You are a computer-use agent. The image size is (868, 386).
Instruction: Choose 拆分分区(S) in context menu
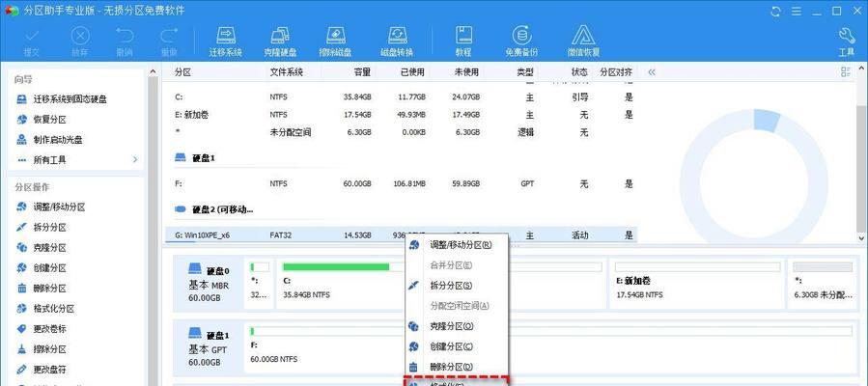(x=457, y=286)
